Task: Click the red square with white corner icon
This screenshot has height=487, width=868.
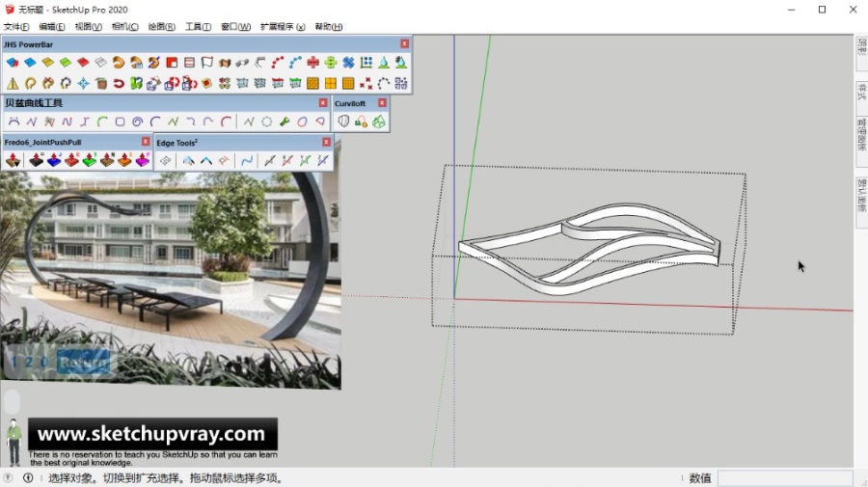Action: point(172,63)
